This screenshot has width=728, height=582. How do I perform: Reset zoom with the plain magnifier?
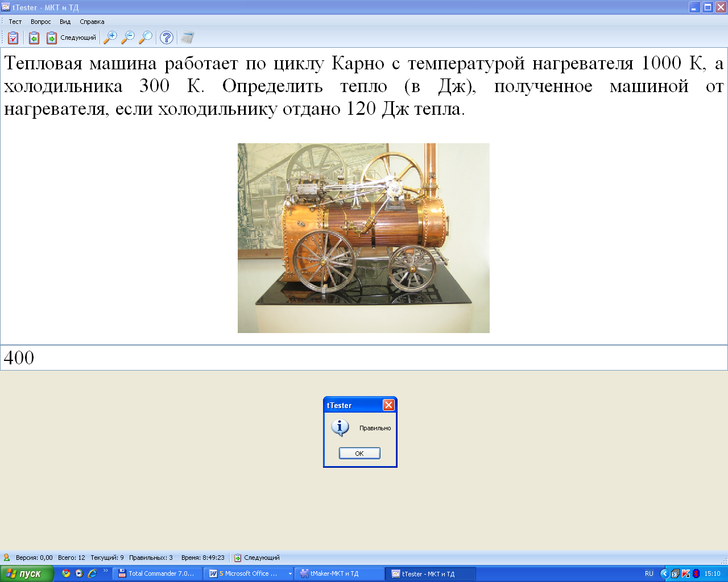pyautogui.click(x=146, y=38)
